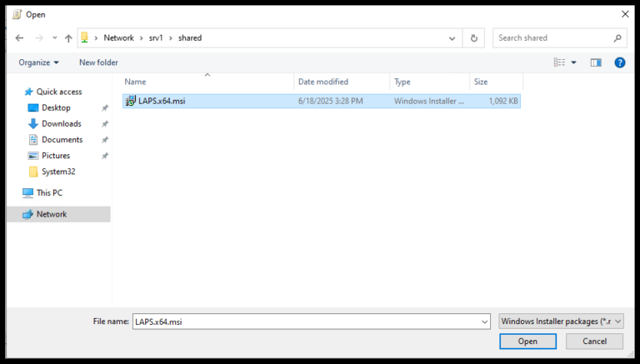This screenshot has height=364, width=640.
Task: Expand the address bar history dropdown
Action: coord(452,38)
